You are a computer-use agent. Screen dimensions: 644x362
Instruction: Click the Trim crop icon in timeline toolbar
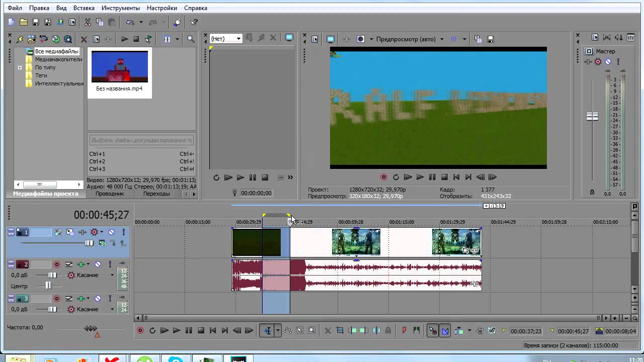tap(340, 330)
